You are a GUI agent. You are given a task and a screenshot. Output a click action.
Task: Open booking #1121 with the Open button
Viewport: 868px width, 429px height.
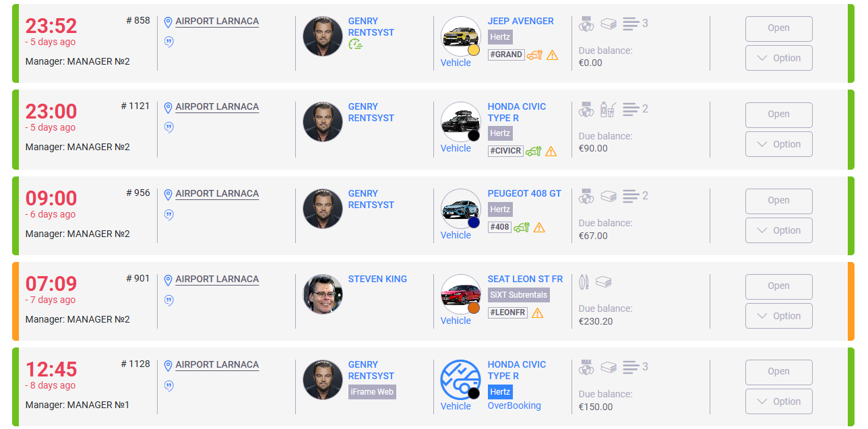click(778, 114)
